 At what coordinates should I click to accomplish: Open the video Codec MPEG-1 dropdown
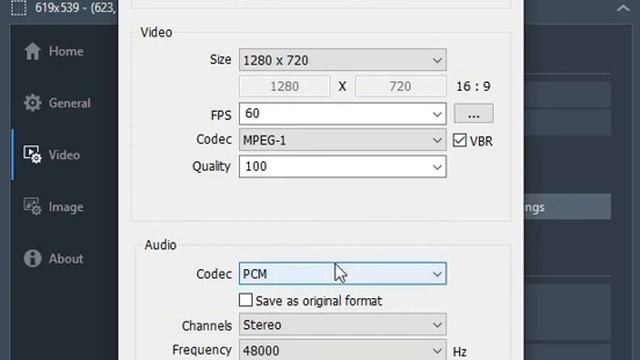(342, 140)
